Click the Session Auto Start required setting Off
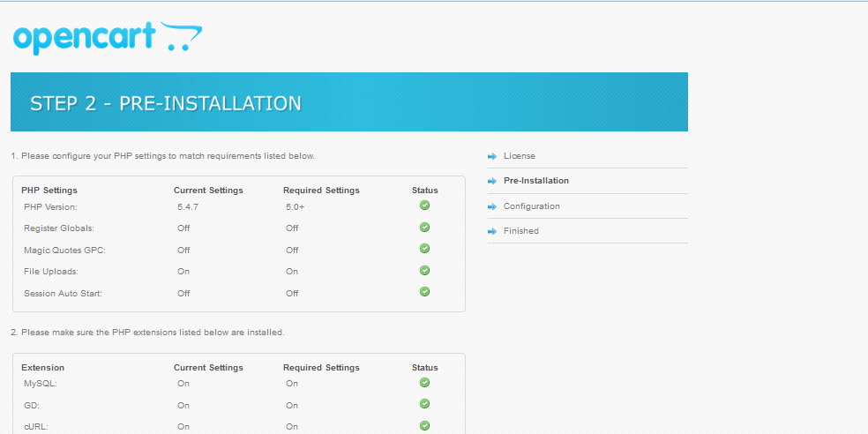The image size is (868, 434). point(292,294)
